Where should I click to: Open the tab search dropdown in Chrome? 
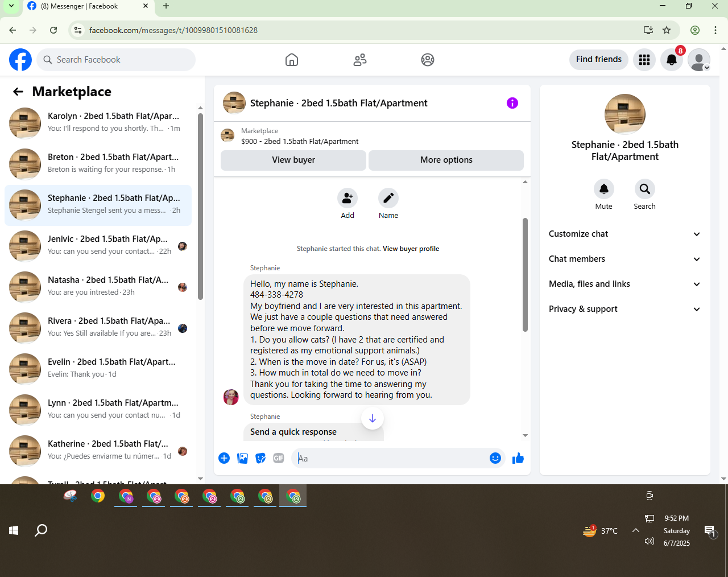pyautogui.click(x=11, y=6)
